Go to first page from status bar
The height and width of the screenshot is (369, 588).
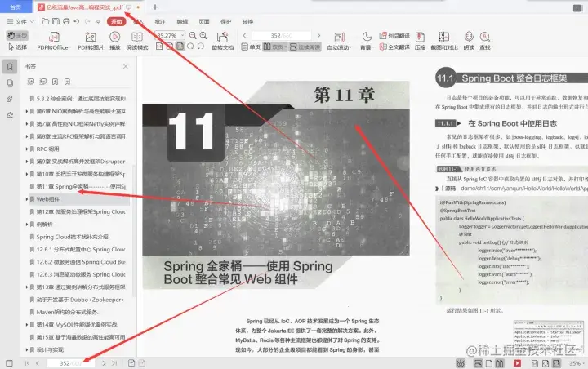[x=27, y=363]
